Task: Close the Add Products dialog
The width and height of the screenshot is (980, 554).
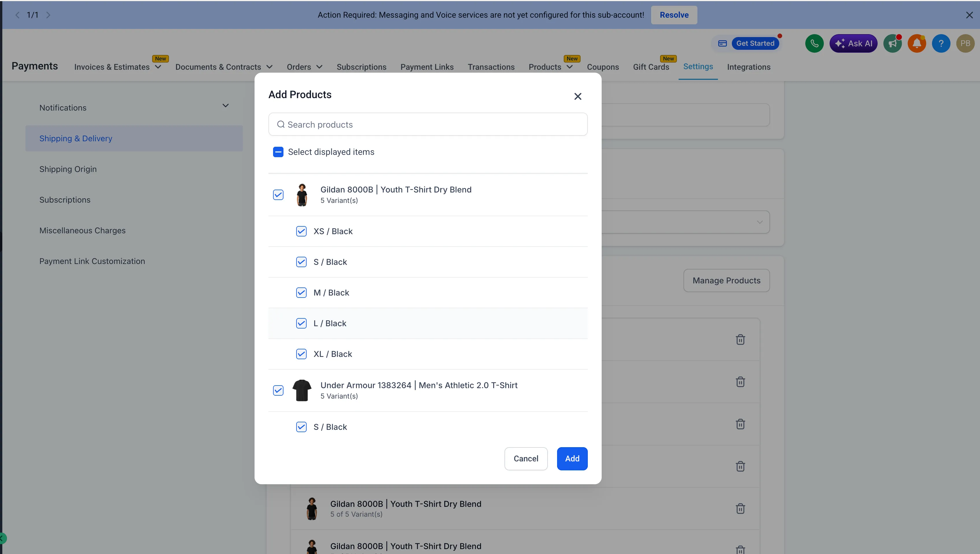Action: [577, 96]
